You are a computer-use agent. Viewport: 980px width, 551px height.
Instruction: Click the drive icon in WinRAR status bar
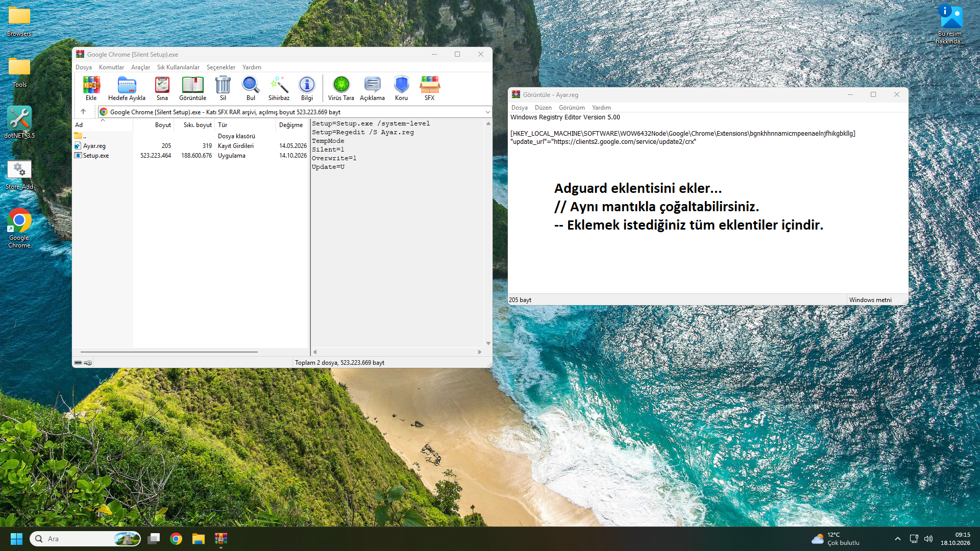pos(78,363)
